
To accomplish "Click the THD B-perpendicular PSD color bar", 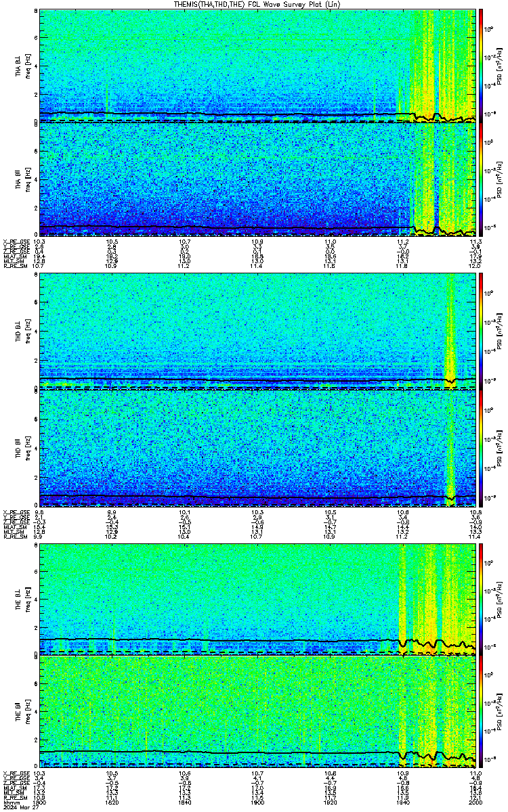I will point(481,332).
